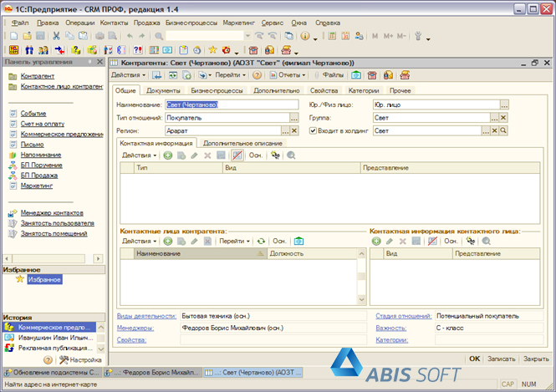Viewport: 556px width, 392px height.
Task: Click the edit pencil in contact information toolbar
Action: click(194, 155)
